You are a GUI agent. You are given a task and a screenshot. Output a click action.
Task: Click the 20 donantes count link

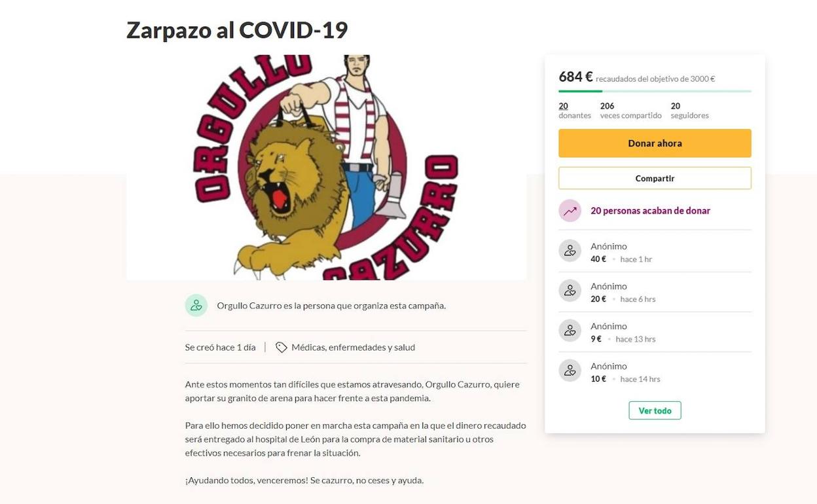click(x=574, y=111)
